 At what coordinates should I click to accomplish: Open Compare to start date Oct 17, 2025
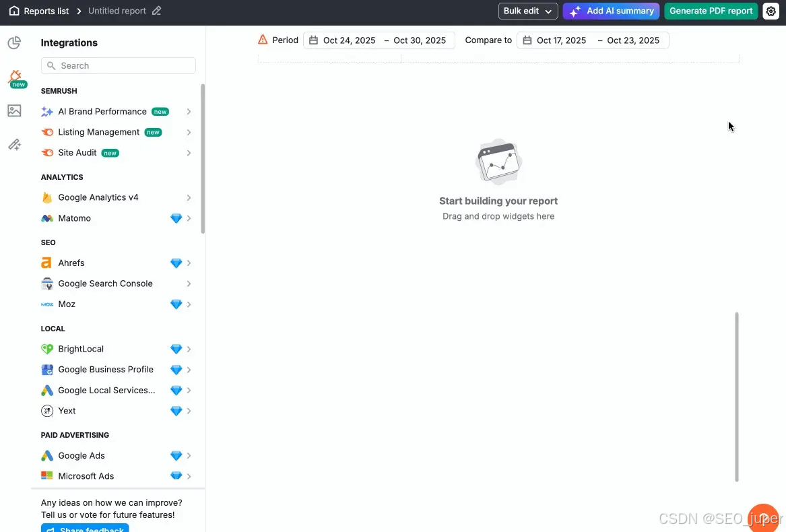pyautogui.click(x=561, y=40)
